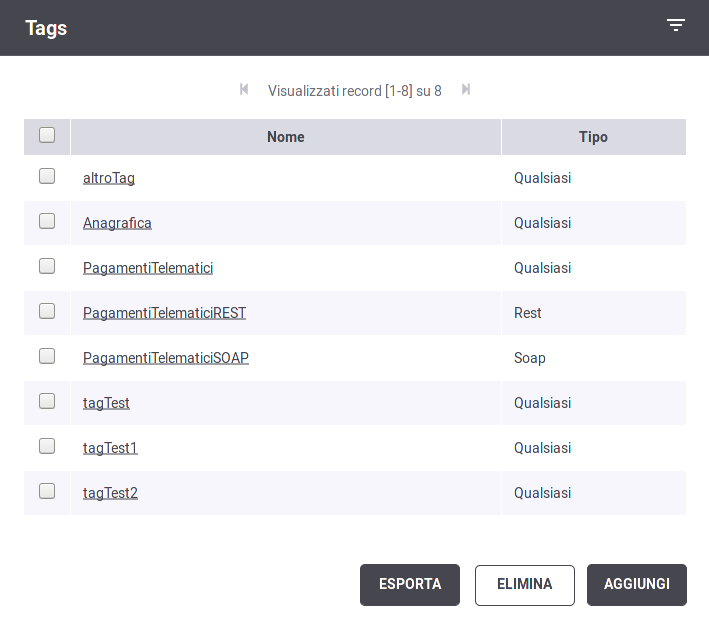Check the tagTest row checkbox

47,401
